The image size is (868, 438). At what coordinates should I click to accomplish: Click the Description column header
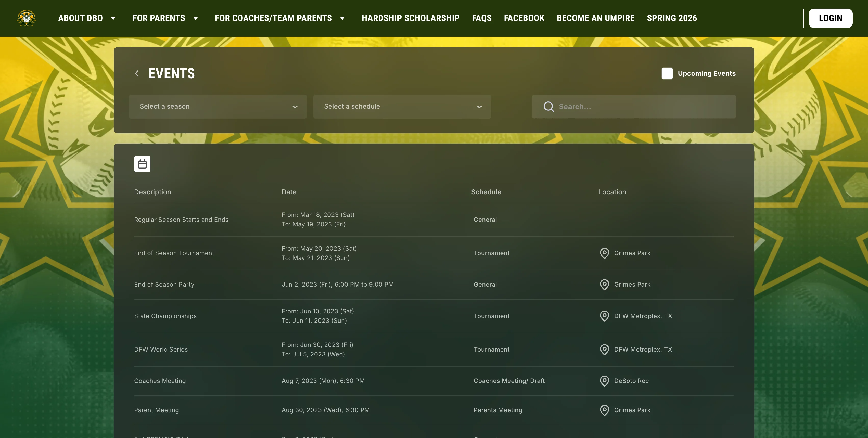pos(152,192)
